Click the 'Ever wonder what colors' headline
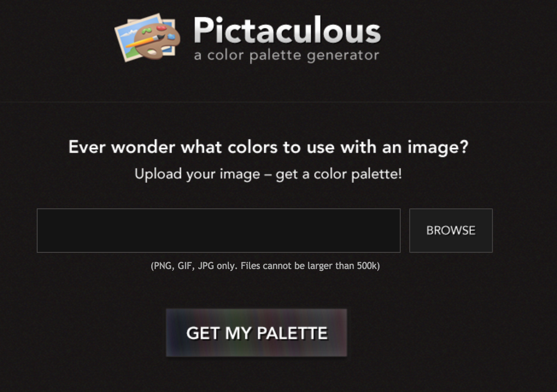The width and height of the screenshot is (557, 392). [268, 147]
